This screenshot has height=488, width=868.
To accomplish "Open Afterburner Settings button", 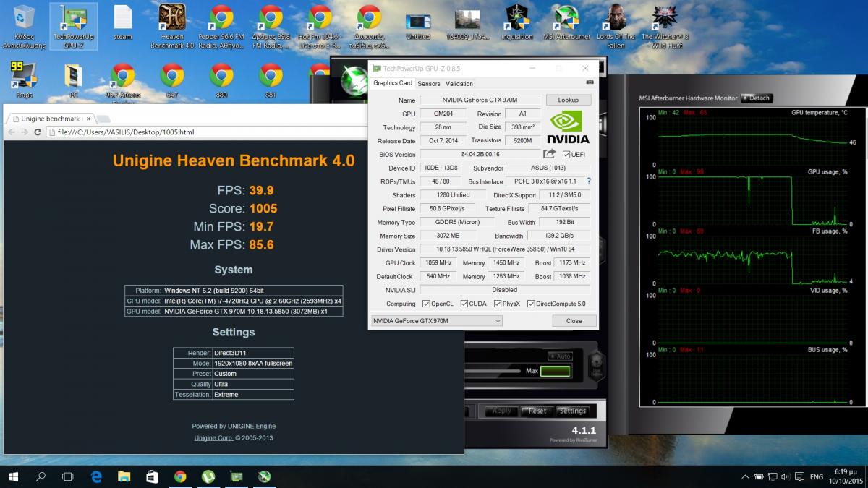I will coord(572,411).
